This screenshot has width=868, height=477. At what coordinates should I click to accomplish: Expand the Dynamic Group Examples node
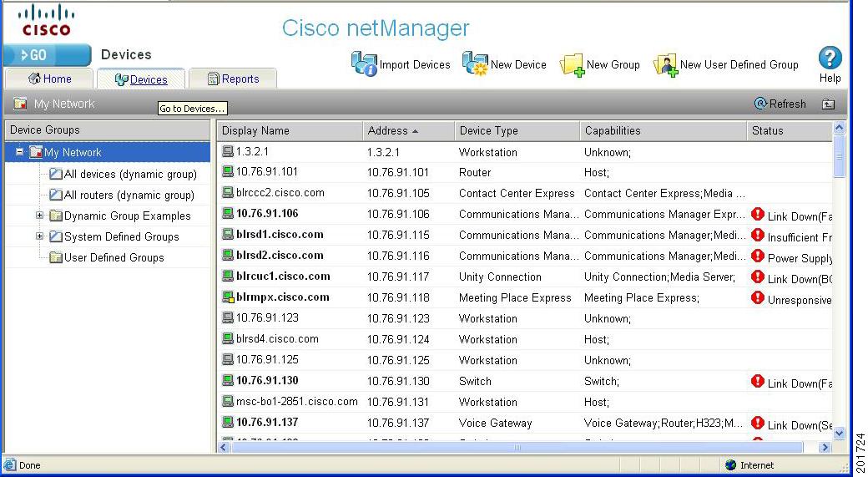tap(39, 215)
